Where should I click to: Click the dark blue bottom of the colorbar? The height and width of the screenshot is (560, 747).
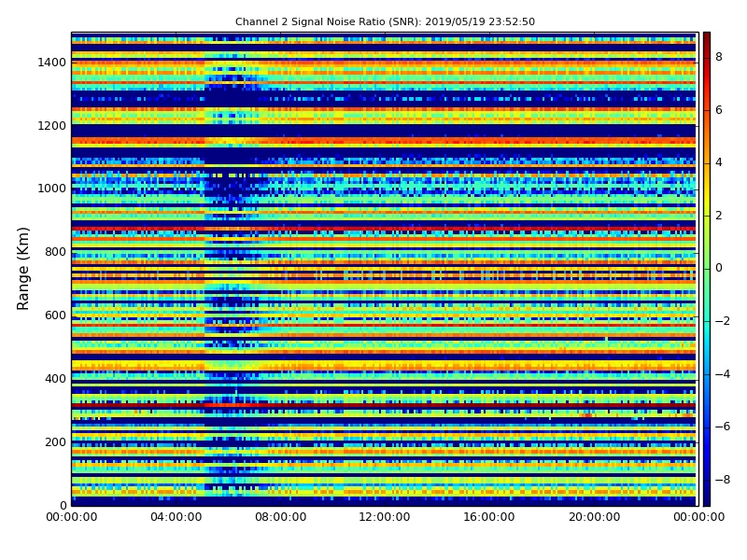[x=707, y=497]
